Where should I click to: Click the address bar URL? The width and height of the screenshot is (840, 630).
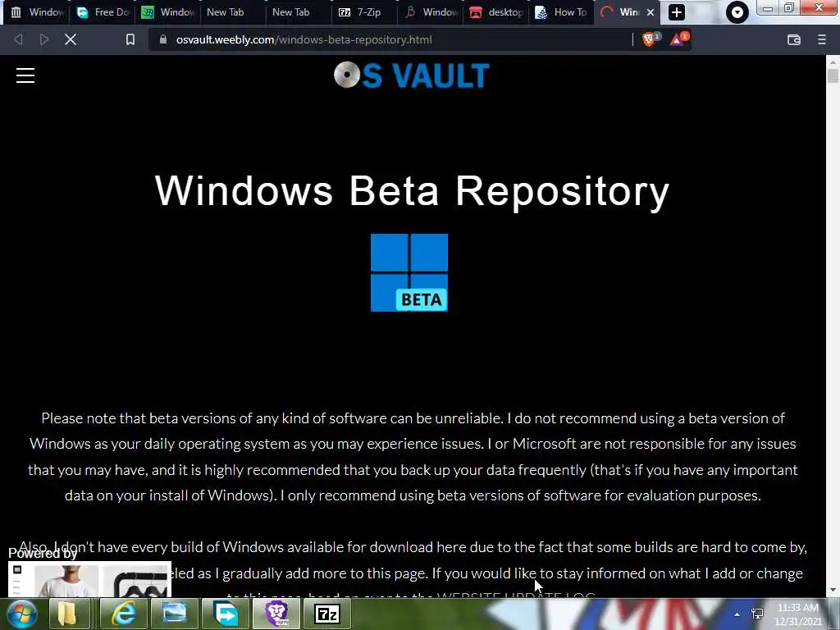tap(304, 39)
